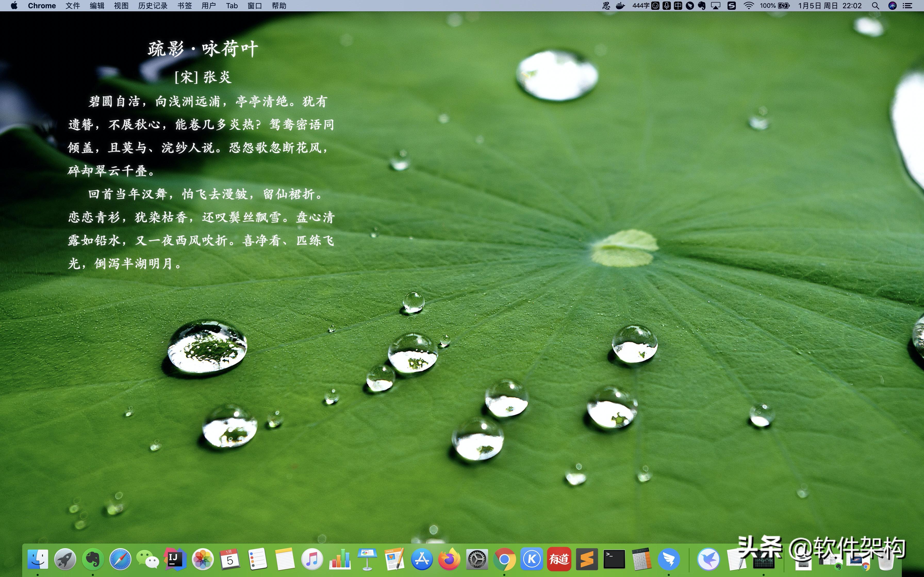The width and height of the screenshot is (924, 577).
Task: Open Wi-Fi status menu
Action: pos(748,6)
